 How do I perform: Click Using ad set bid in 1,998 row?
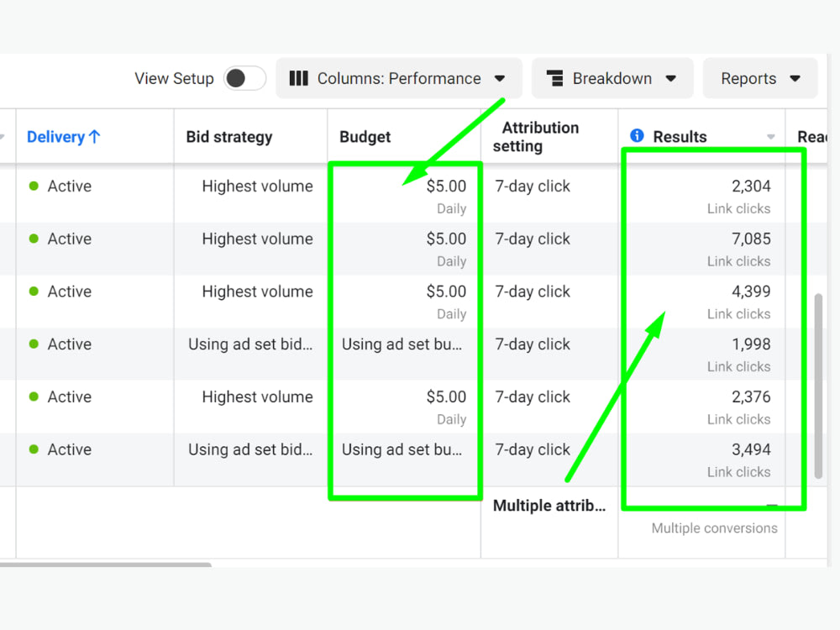click(x=250, y=344)
